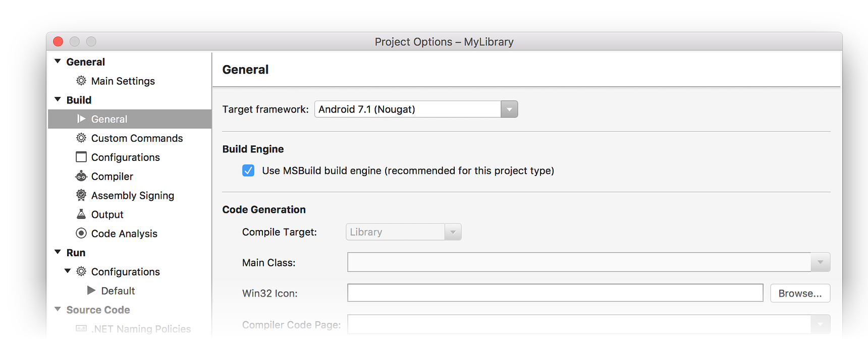Image resolution: width=868 pixels, height=340 pixels.
Task: Click the red close window button
Action: point(58,41)
